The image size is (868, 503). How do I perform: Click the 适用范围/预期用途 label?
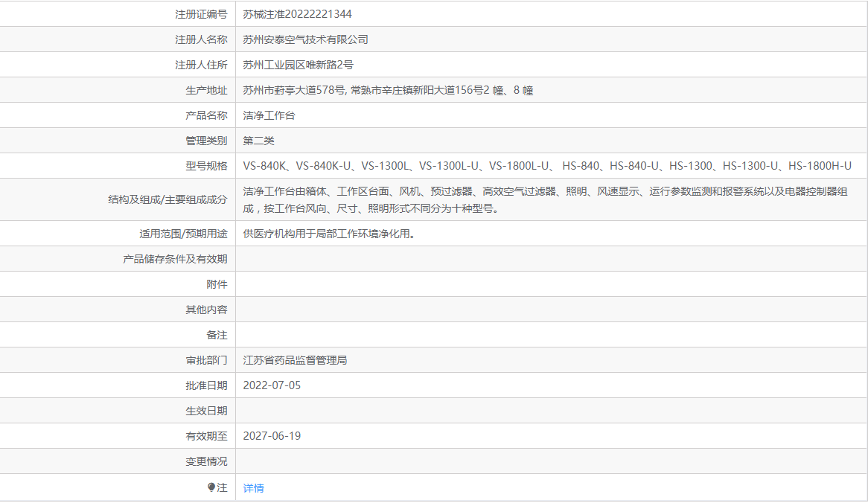[x=183, y=234]
